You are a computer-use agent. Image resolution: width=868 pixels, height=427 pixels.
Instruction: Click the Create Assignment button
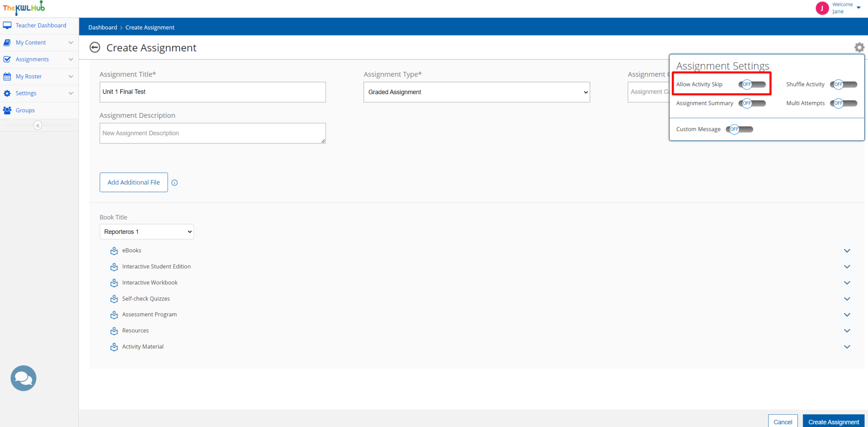tap(833, 421)
